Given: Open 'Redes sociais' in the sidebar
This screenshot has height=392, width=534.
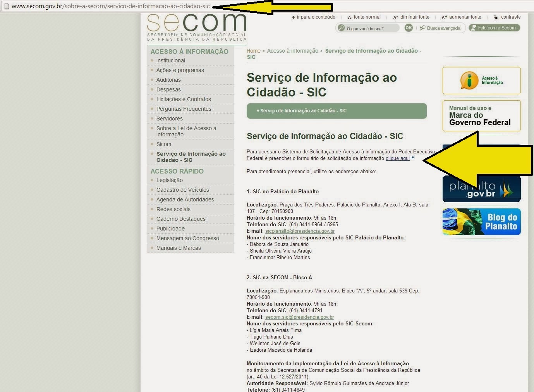Looking at the screenshot, I should click(173, 209).
